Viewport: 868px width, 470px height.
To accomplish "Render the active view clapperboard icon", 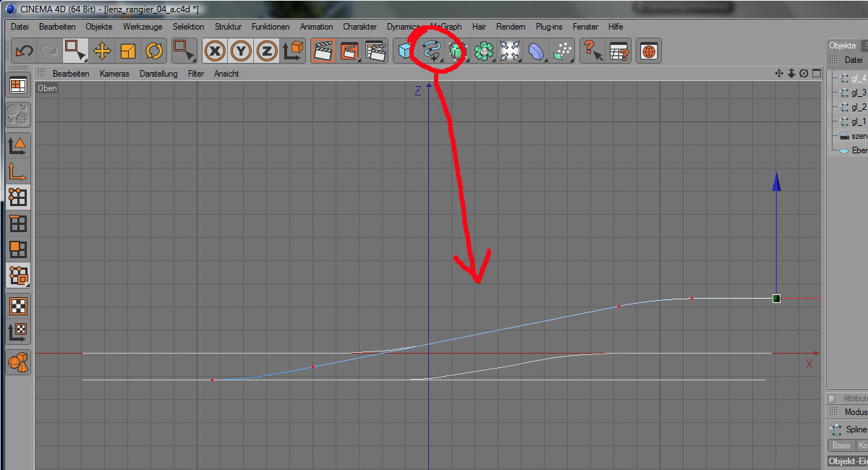I will (x=323, y=51).
